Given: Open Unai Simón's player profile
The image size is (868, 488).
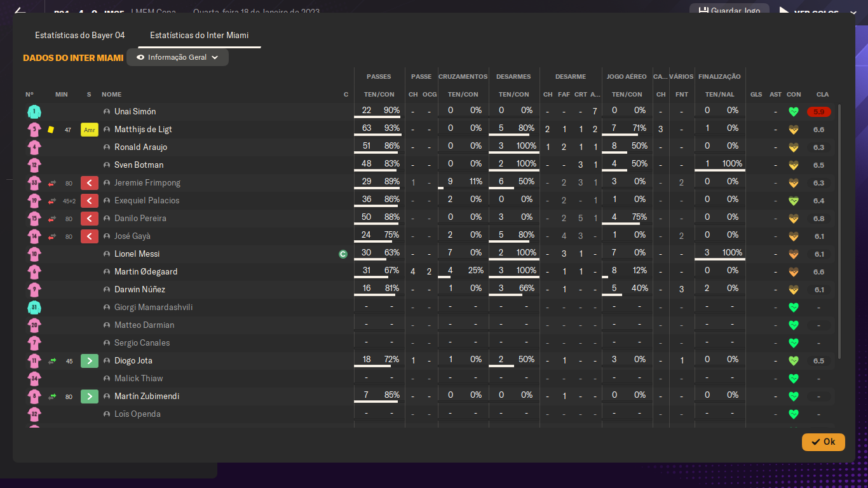Looking at the screenshot, I should click(135, 112).
